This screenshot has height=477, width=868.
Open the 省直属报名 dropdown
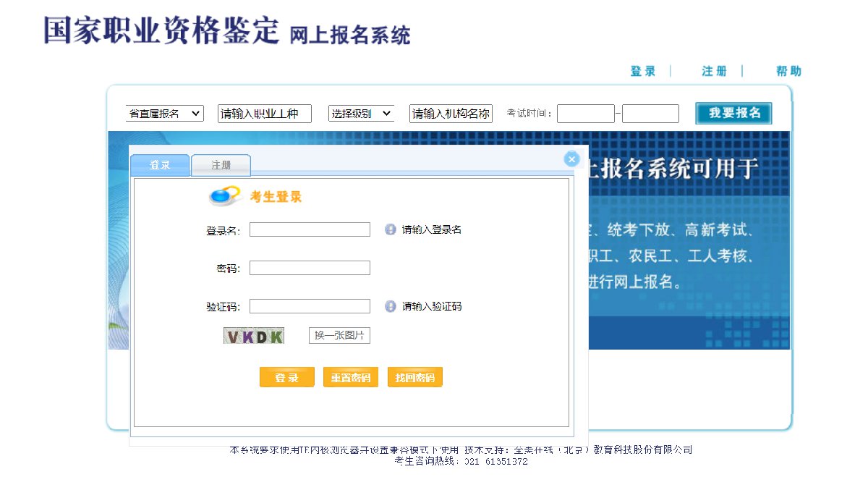point(165,114)
